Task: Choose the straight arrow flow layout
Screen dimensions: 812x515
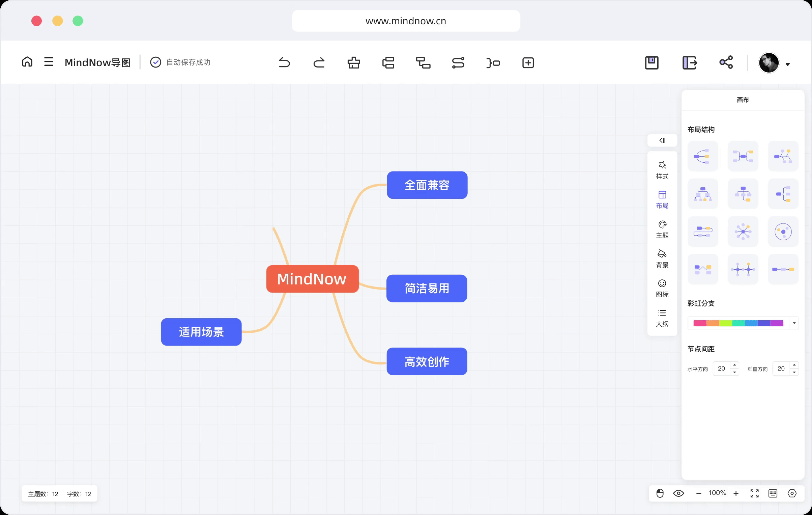Action: coord(783,269)
